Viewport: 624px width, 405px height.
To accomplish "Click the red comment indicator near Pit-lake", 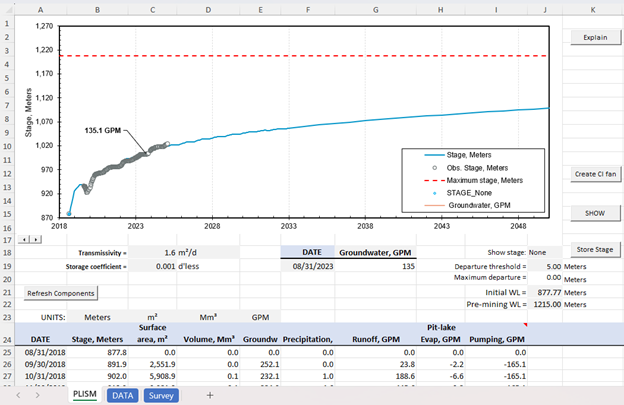I will 525,325.
